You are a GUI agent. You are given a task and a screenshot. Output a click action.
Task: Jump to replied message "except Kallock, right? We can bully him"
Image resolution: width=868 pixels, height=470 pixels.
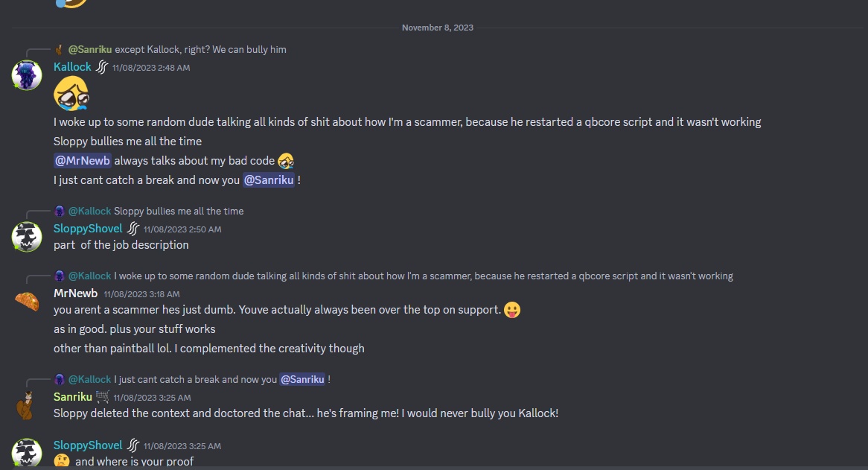[x=200, y=50]
